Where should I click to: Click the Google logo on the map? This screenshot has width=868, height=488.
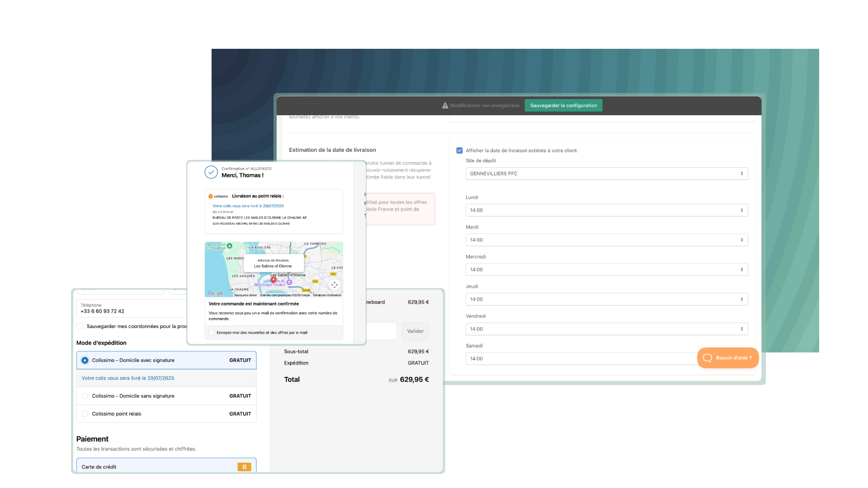(x=215, y=293)
